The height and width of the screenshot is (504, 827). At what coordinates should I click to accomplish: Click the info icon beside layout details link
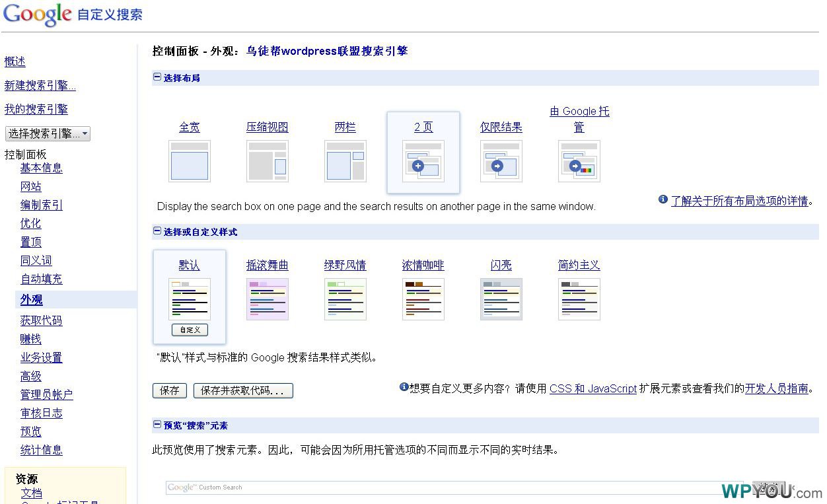pyautogui.click(x=663, y=199)
